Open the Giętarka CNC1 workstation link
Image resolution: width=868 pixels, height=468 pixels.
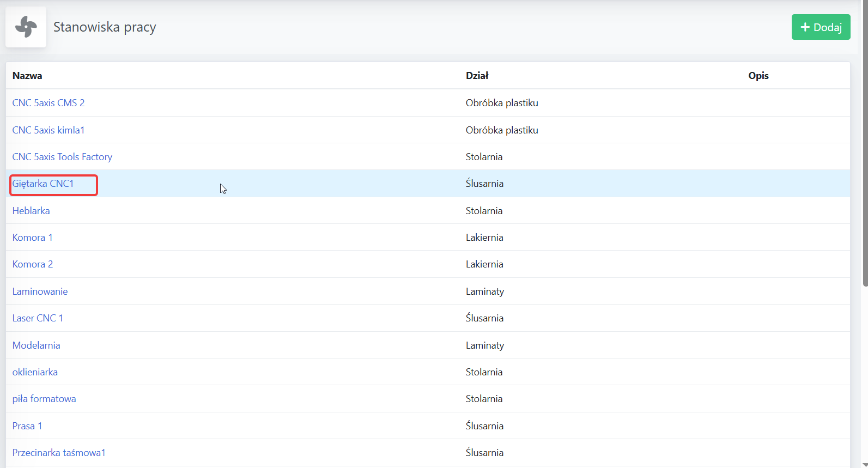pos(43,184)
